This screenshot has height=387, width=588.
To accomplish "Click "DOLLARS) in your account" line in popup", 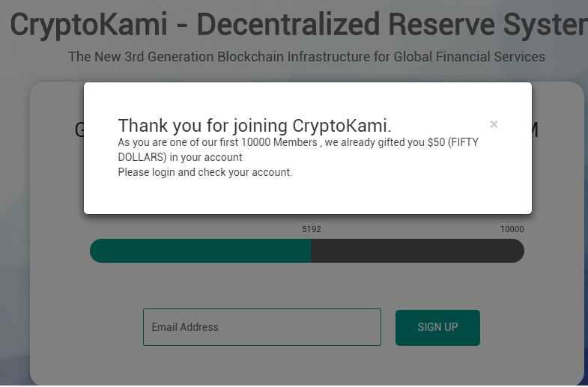I will 180,157.
